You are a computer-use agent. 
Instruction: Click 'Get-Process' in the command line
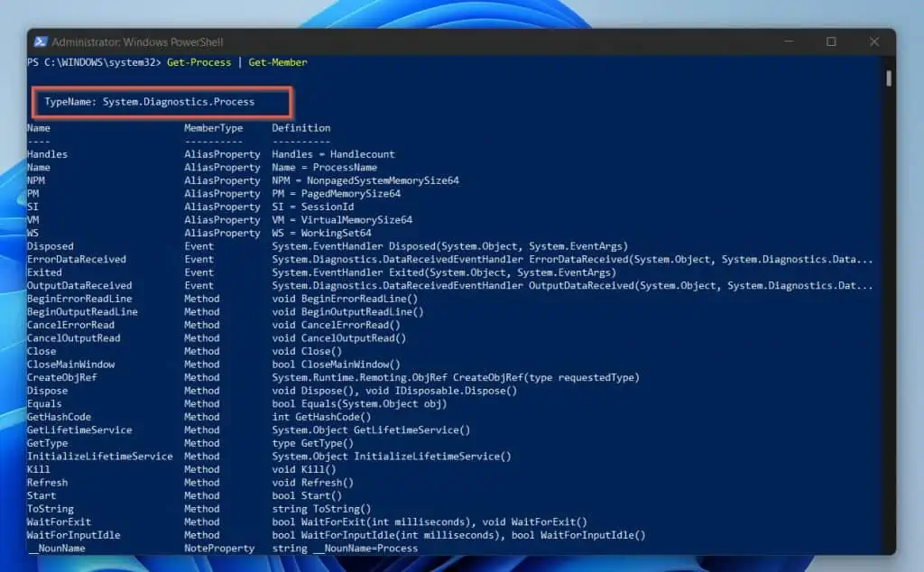pos(199,62)
